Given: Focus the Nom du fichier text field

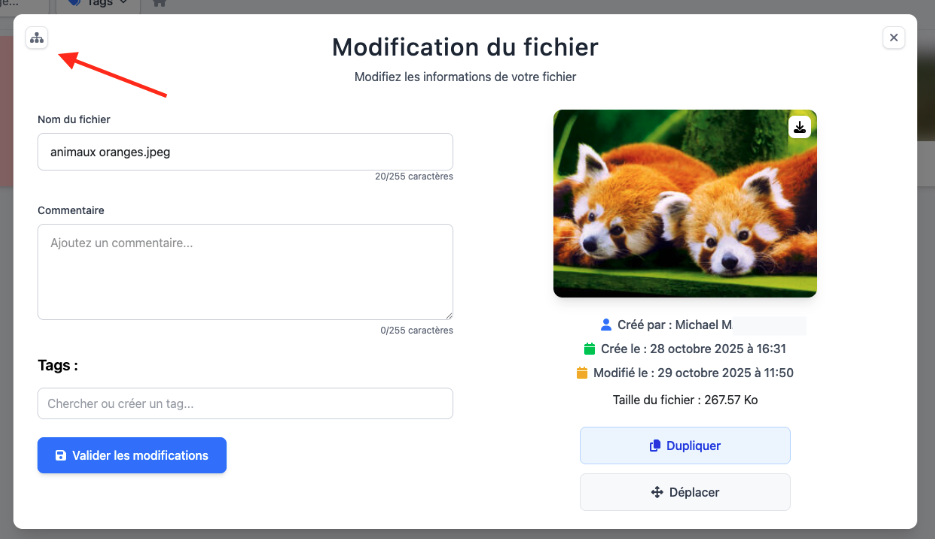Looking at the screenshot, I should pos(245,152).
